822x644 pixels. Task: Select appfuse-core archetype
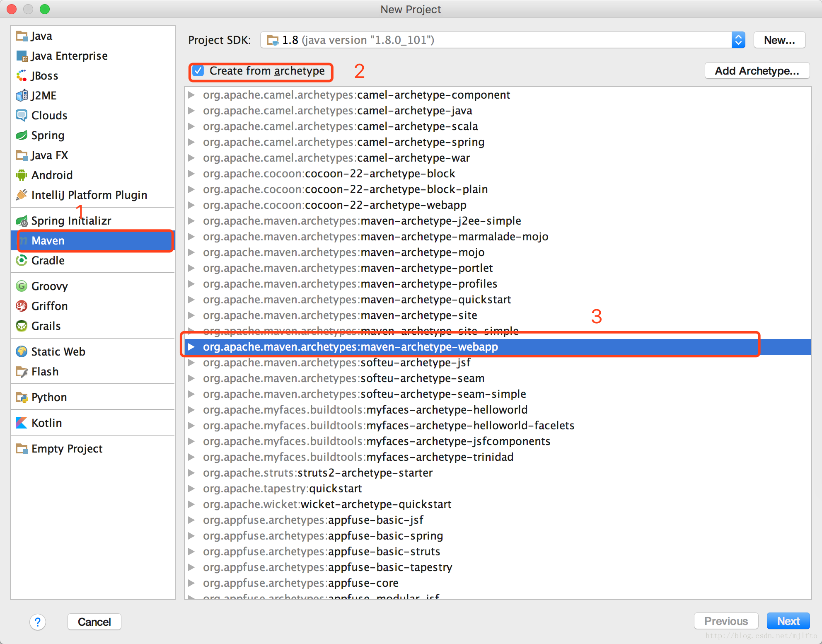tap(498, 583)
